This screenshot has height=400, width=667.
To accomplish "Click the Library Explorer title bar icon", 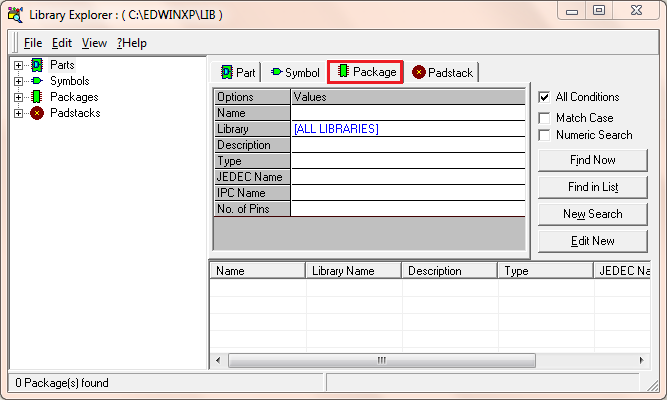I will pyautogui.click(x=15, y=14).
